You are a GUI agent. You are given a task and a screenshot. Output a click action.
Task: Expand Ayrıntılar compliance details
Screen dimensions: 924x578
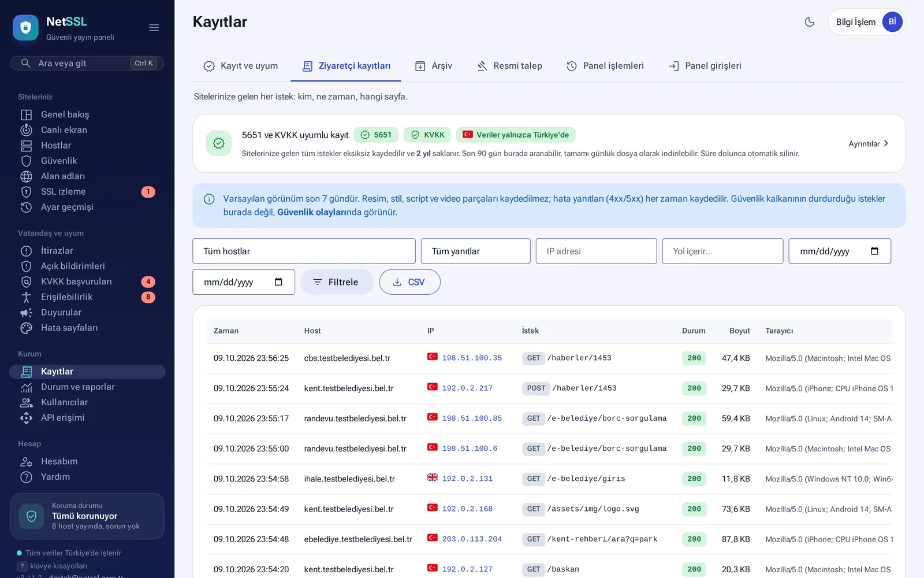[x=869, y=144]
